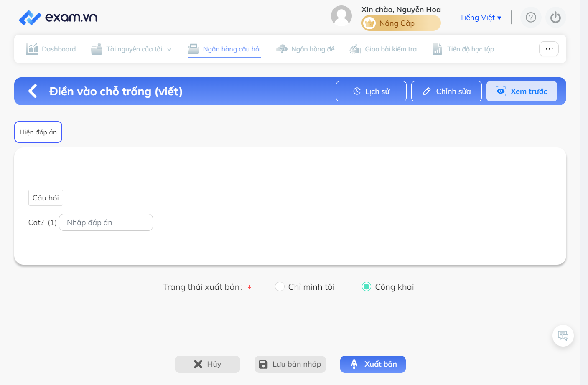Open the user avatar profile picture
Screen dimensions: 588x385
[x=341, y=16]
